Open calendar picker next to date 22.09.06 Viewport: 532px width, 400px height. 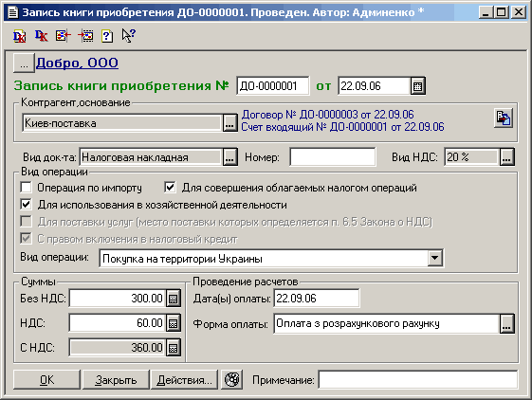417,86
